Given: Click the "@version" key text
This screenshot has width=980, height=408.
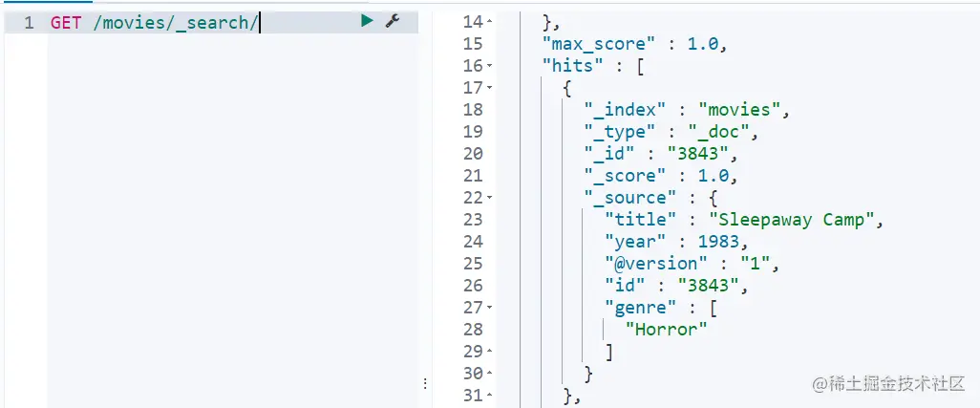Looking at the screenshot, I should coord(656,264).
